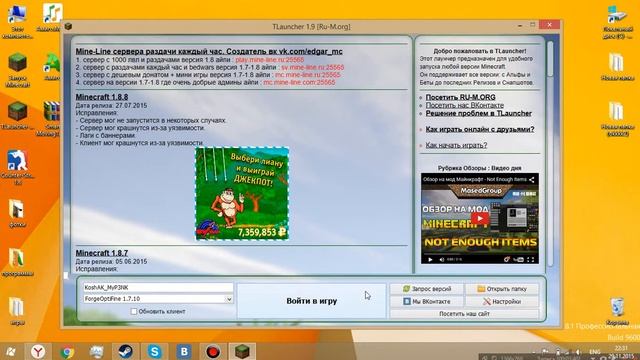Viewport: 640px width, 360px height.
Task: Follow the Посетить нас ВКонтакте link
Action: tap(464, 105)
